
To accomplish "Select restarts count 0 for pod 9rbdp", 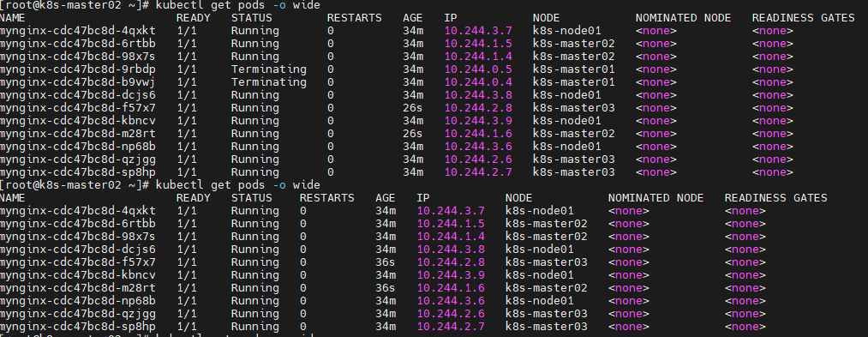I will tap(331, 69).
